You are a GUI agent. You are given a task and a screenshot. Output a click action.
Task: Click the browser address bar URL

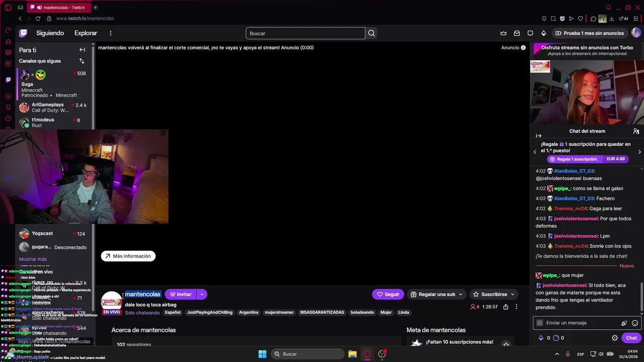85,19
